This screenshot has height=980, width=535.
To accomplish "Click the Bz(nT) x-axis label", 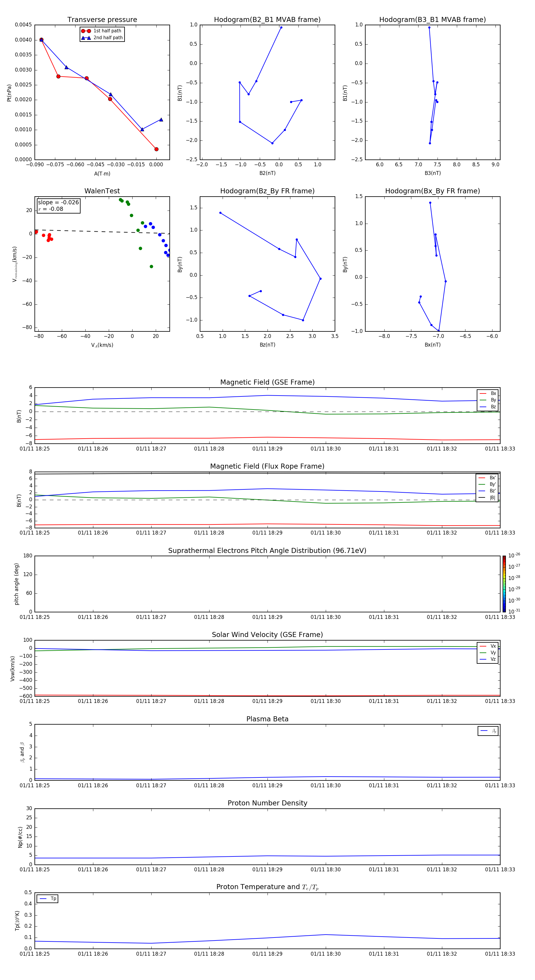I will coord(267,345).
